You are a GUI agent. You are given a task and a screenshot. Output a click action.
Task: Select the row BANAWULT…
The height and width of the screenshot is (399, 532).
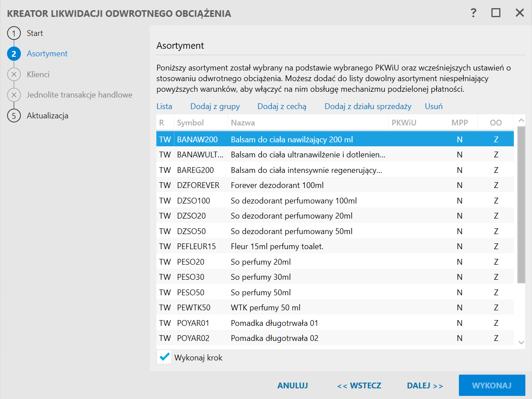click(x=335, y=155)
